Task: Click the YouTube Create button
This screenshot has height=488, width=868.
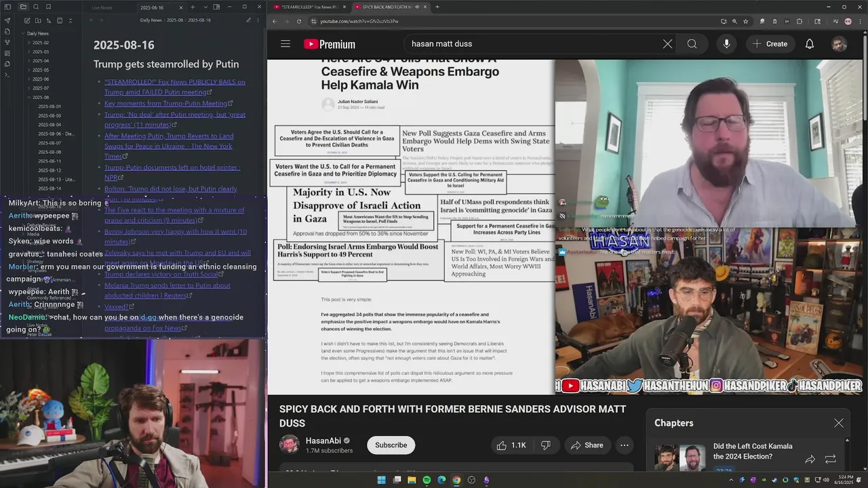Action: [x=770, y=44]
